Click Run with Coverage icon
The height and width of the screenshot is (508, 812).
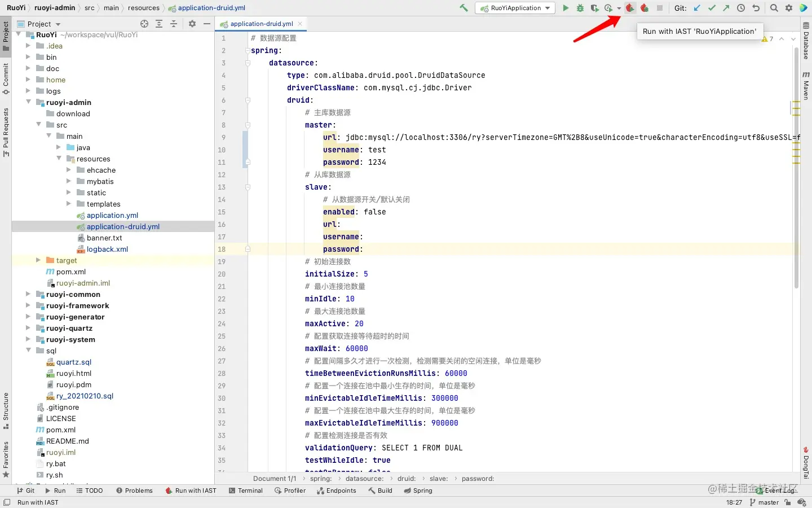pyautogui.click(x=594, y=8)
